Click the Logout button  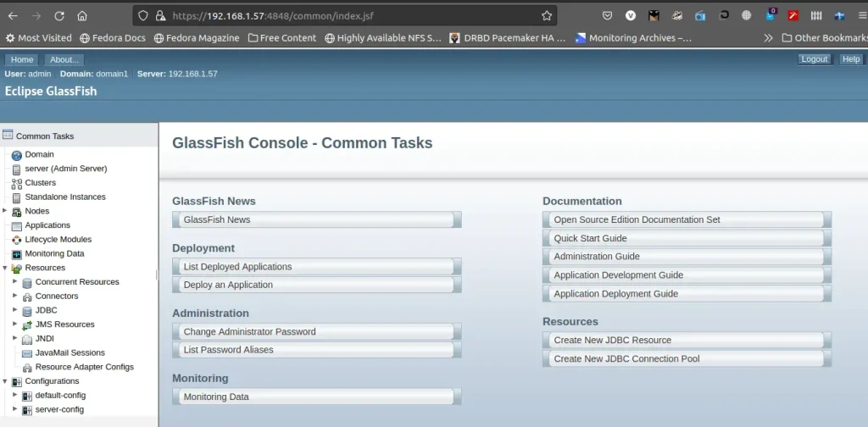(x=815, y=59)
